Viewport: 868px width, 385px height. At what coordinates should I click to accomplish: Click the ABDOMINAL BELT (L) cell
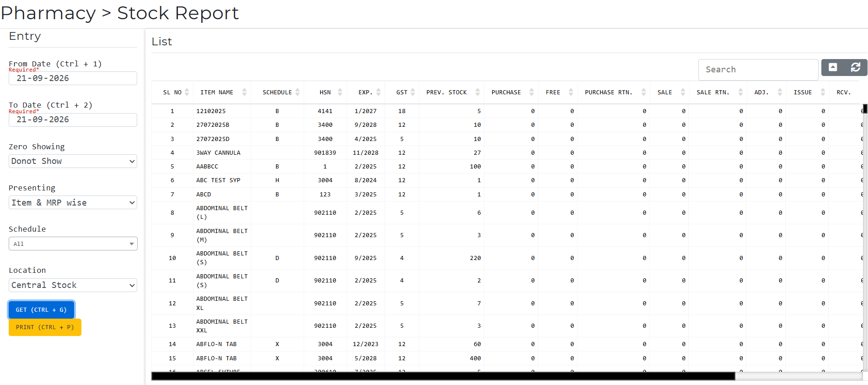(x=222, y=212)
